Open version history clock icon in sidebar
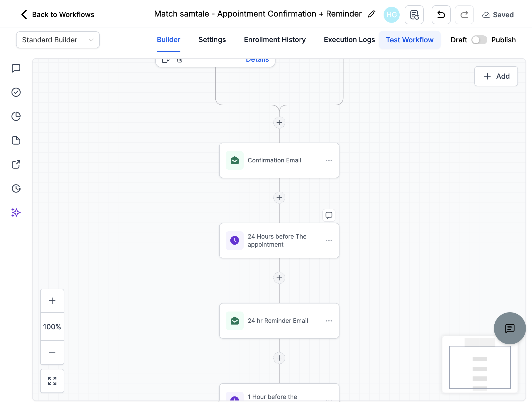532x407 pixels. click(x=16, y=188)
